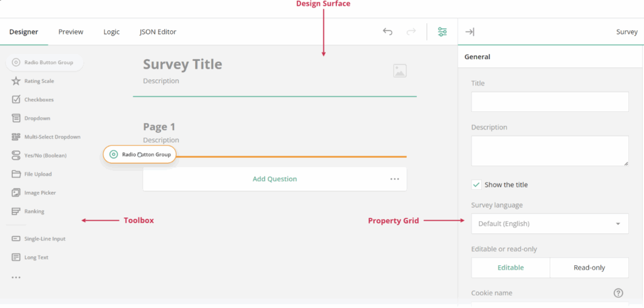This screenshot has width=644, height=308.
Task: Click the survey logo image placeholder
Action: pos(399,70)
